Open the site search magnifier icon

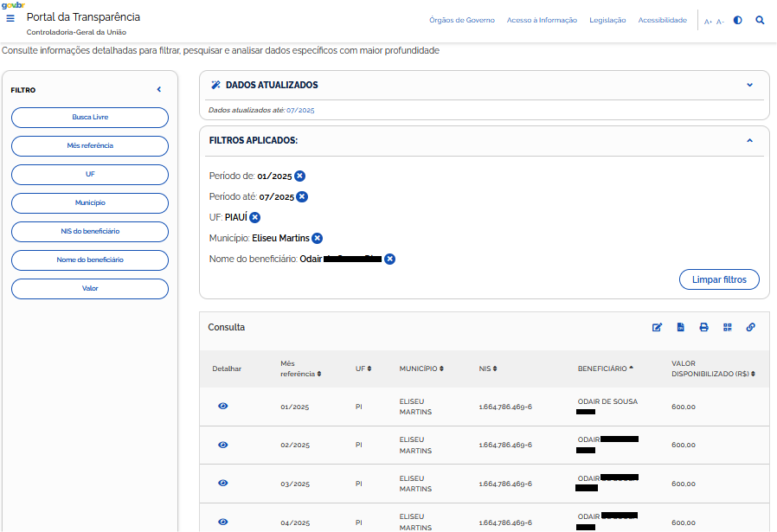click(x=760, y=20)
